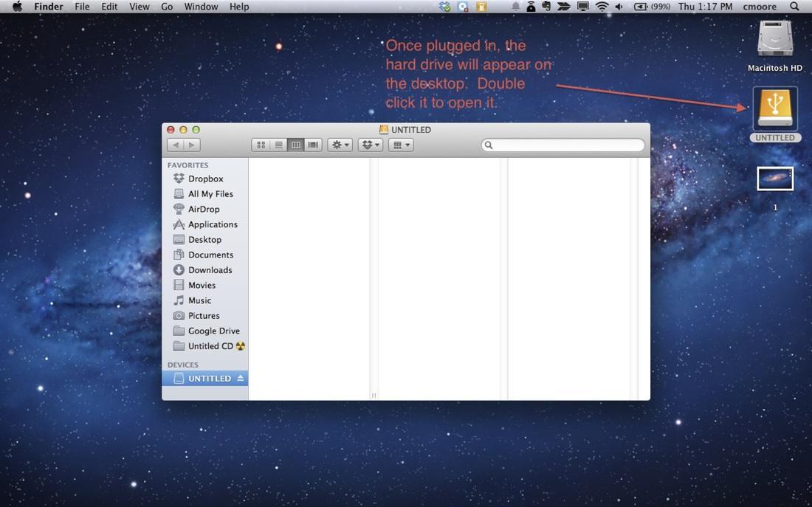Click the burn icon beside Untitled CD
812x507 pixels.
pos(240,346)
